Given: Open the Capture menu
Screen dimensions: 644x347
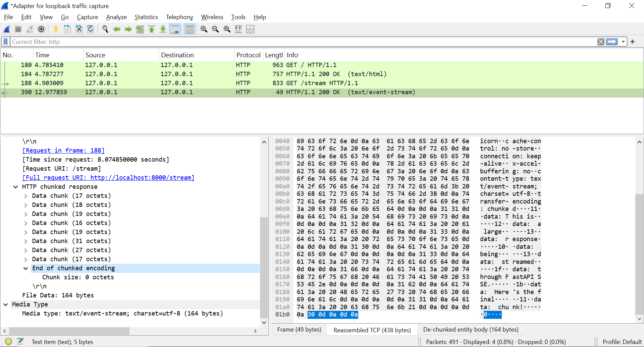Looking at the screenshot, I should click(x=87, y=17).
